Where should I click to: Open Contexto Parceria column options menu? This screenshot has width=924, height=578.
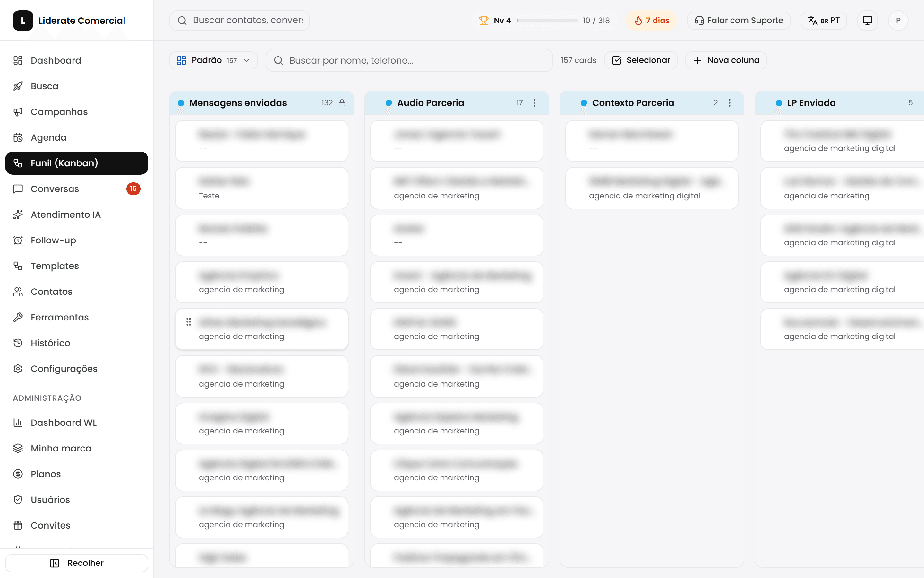(x=729, y=103)
